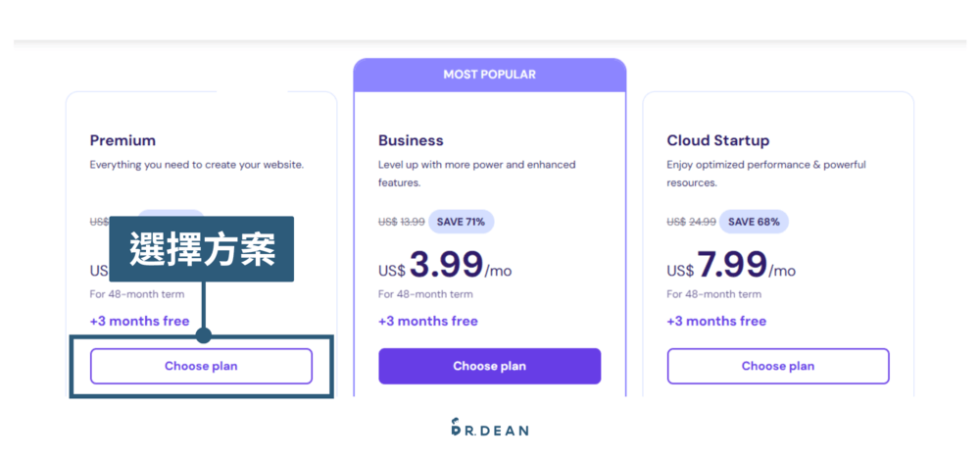Click the US$ 7.99/mo price
This screenshot has width=980, height=460.
pyautogui.click(x=730, y=266)
